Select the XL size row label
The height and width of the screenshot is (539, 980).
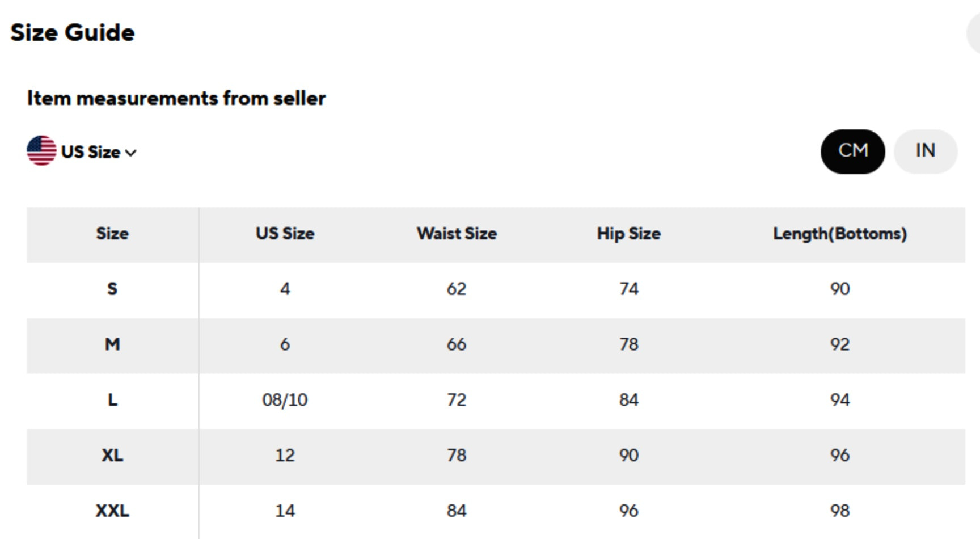coord(112,456)
